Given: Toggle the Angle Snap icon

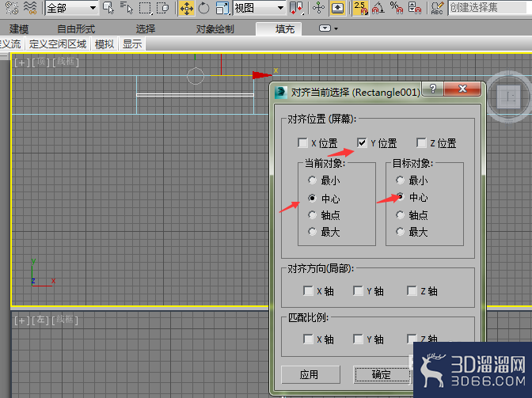Looking at the screenshot, I should pos(378,8).
